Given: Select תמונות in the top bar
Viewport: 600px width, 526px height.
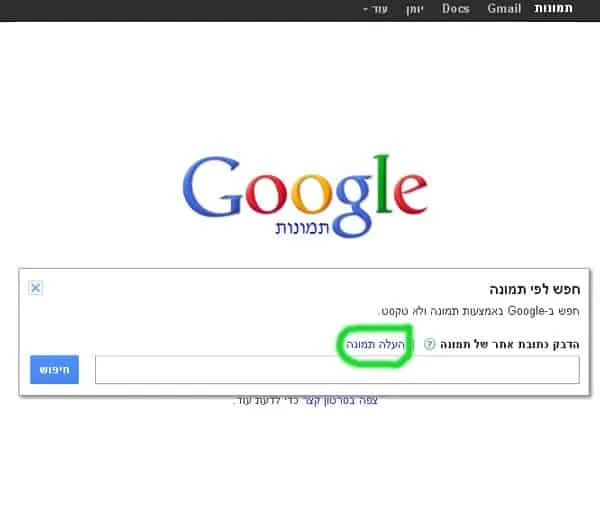Looking at the screenshot, I should pos(553,8).
